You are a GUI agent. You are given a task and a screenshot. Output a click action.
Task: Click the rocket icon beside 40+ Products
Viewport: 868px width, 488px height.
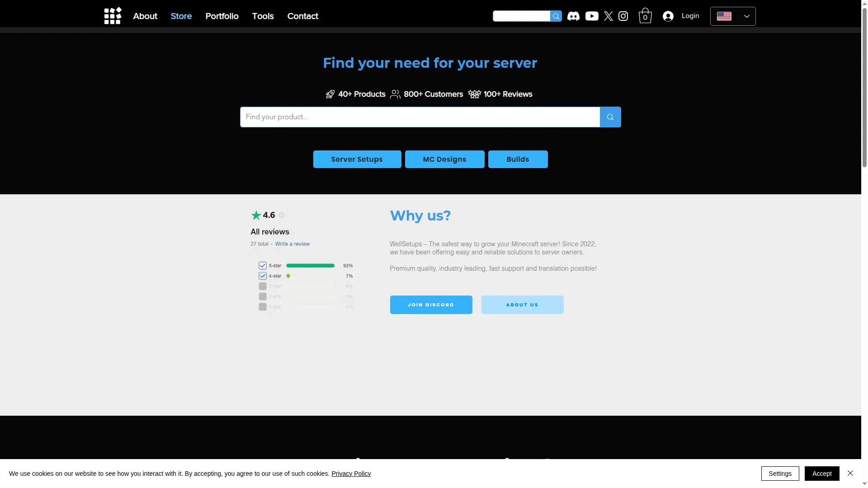(x=330, y=94)
